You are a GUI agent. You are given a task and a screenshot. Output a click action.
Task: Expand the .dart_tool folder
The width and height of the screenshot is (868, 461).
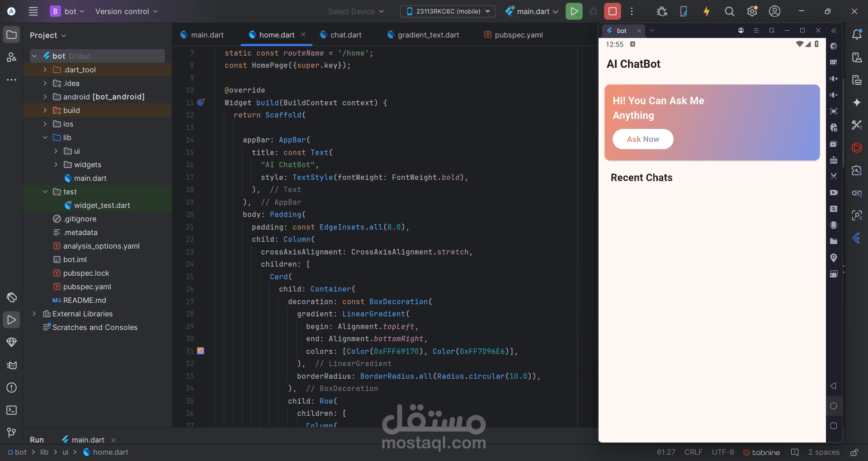(x=45, y=70)
